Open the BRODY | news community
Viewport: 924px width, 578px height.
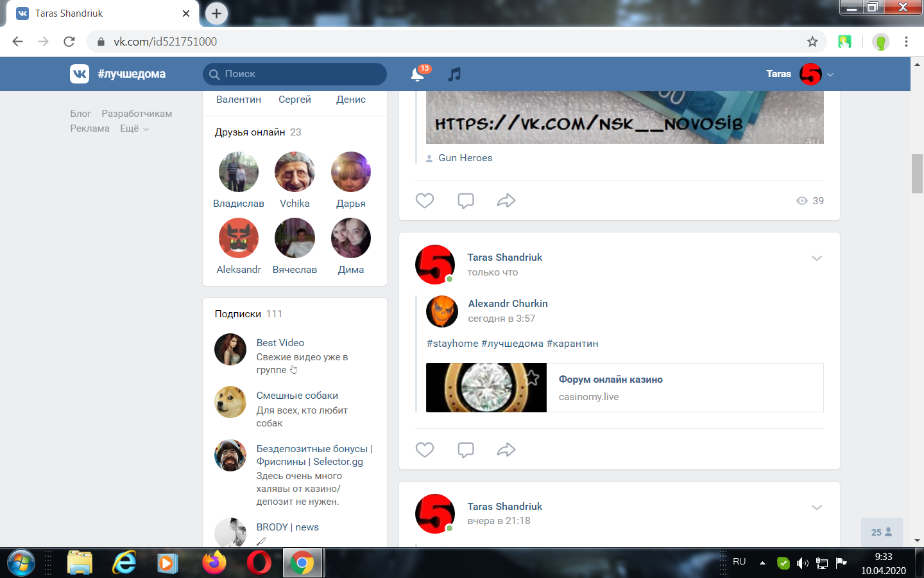pos(287,527)
